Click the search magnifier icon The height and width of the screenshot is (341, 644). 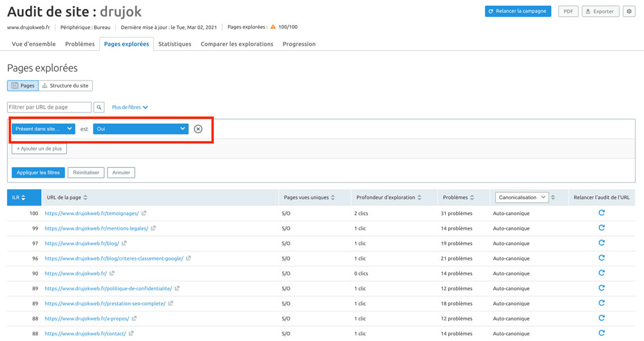pyautogui.click(x=99, y=107)
